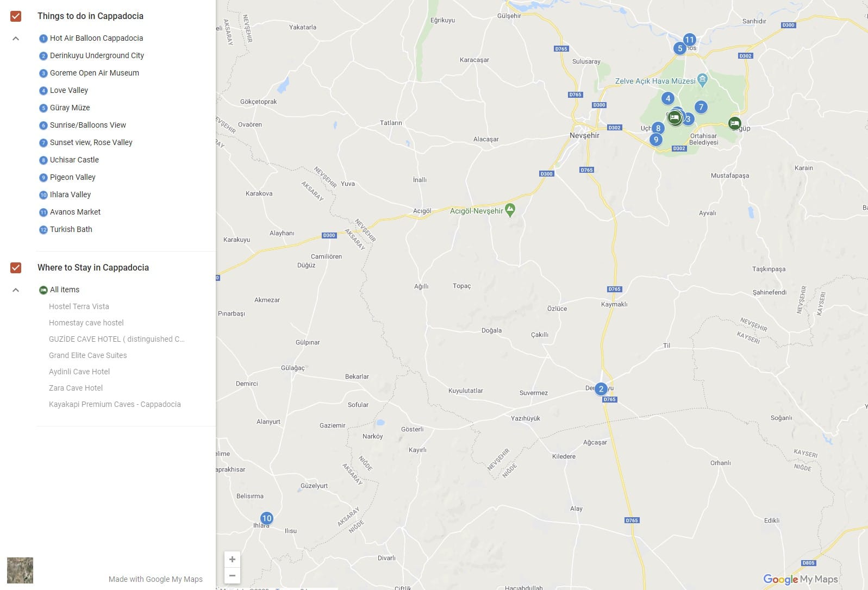
Task: Click the zoom in plus button
Action: tap(232, 560)
